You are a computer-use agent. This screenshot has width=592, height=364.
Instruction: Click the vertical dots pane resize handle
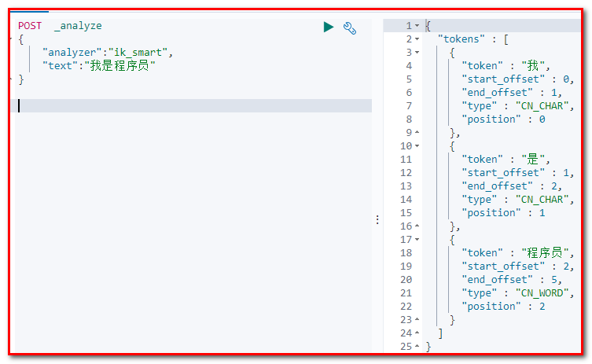[x=377, y=219]
